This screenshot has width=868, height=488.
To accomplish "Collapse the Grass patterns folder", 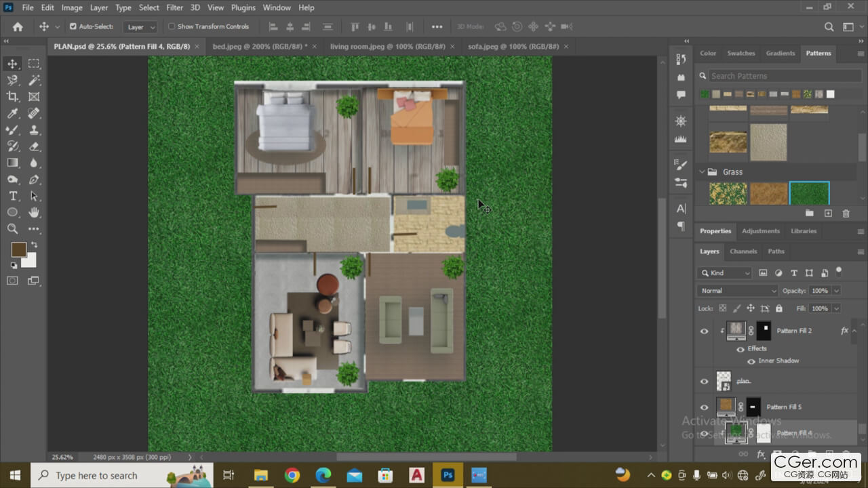I will tap(702, 172).
